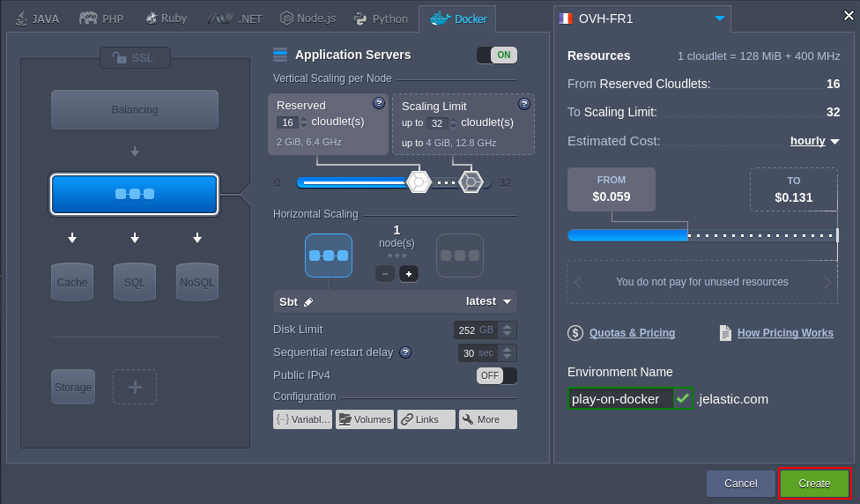Select the .NET tab
860x504 pixels.
[x=234, y=19]
